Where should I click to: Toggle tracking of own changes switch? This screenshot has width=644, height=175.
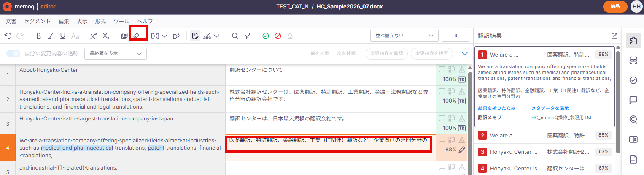tap(13, 54)
